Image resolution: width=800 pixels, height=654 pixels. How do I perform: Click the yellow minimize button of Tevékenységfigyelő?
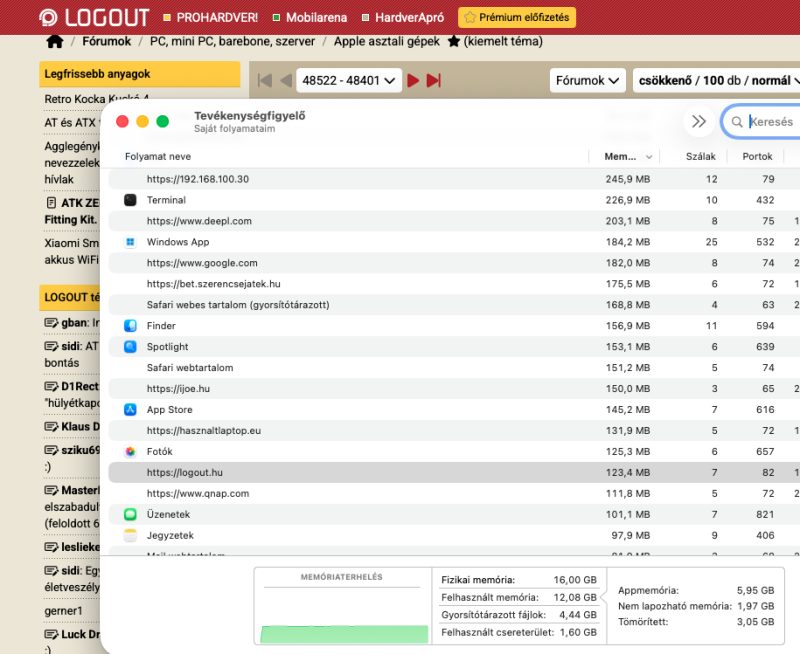click(142, 121)
